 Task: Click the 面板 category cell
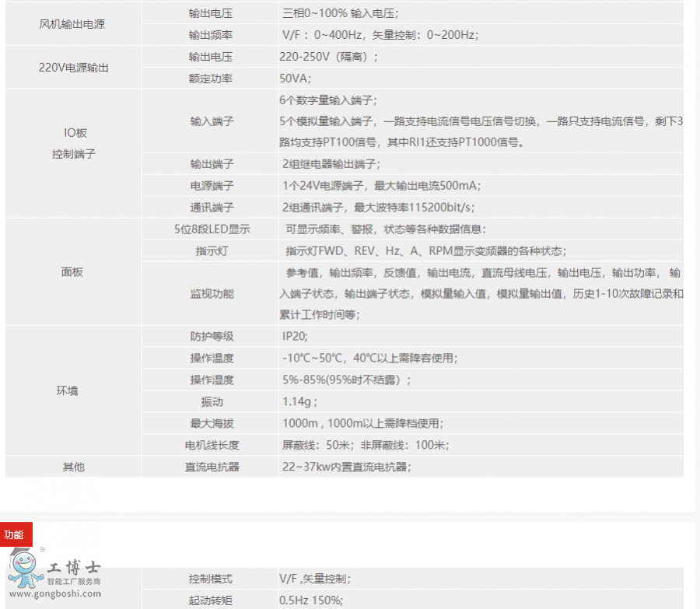click(72, 271)
